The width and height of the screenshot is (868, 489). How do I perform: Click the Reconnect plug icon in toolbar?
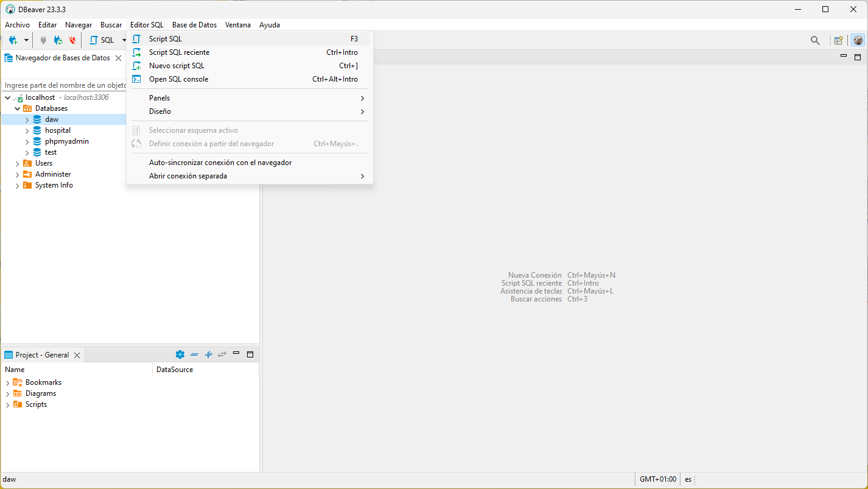58,40
